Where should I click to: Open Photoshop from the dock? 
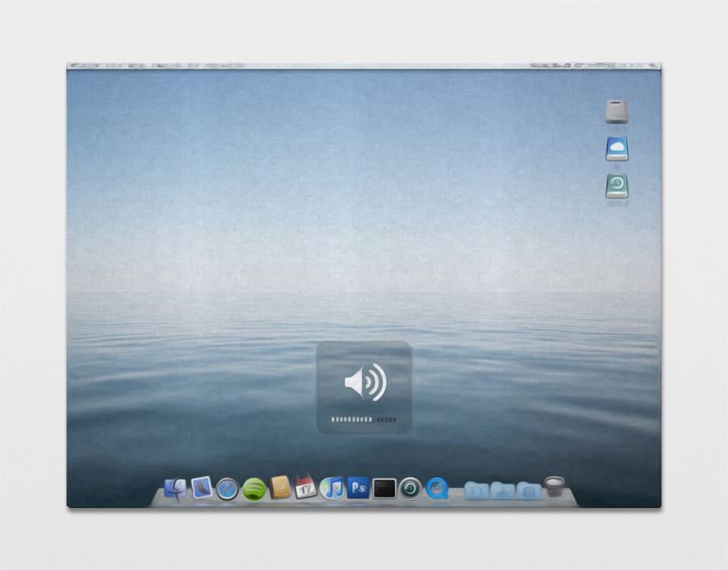358,487
